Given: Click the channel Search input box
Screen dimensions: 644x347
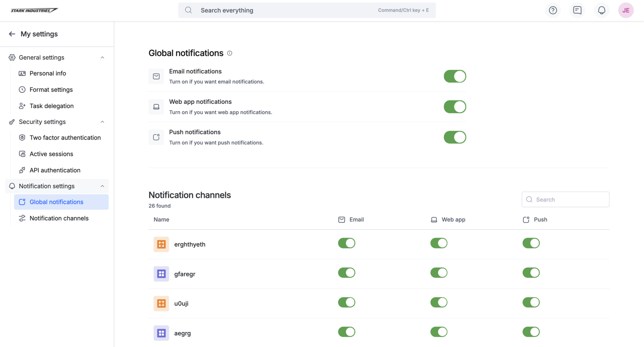Looking at the screenshot, I should point(565,200).
